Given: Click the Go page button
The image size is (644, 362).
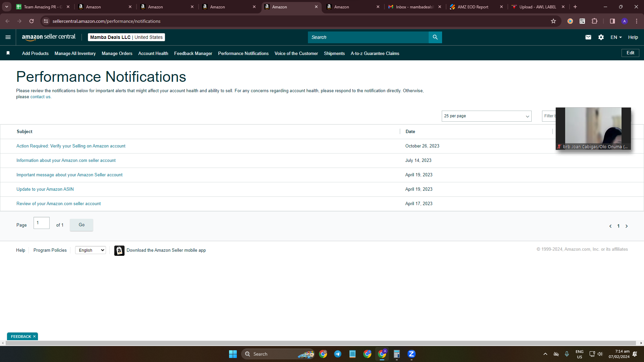Looking at the screenshot, I should click(82, 225).
